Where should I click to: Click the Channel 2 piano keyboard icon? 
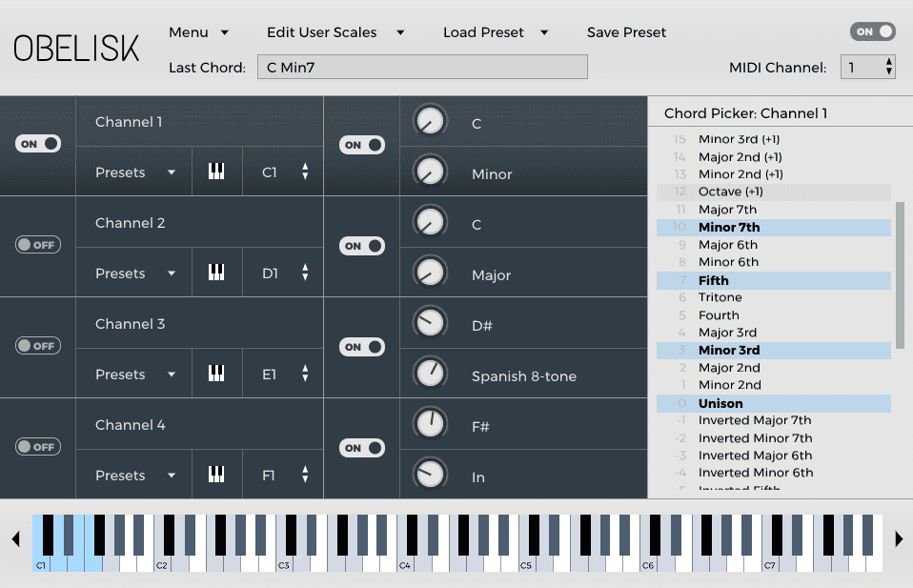pyautogui.click(x=216, y=274)
